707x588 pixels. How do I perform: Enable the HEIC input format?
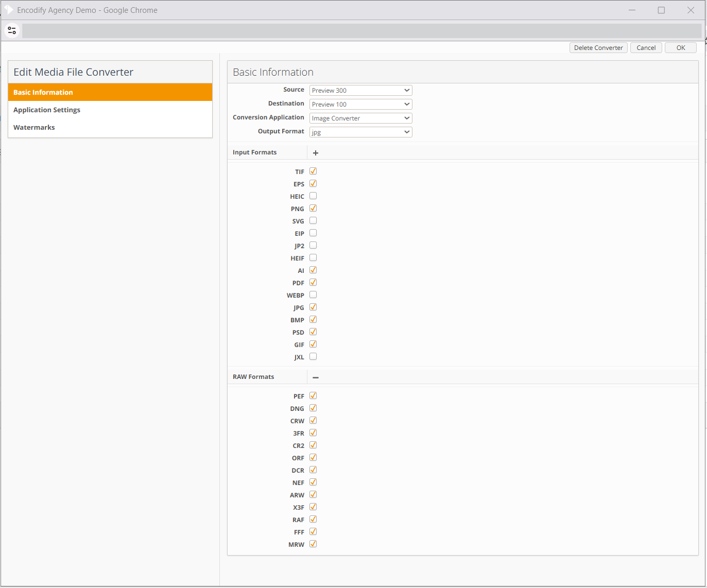[313, 196]
